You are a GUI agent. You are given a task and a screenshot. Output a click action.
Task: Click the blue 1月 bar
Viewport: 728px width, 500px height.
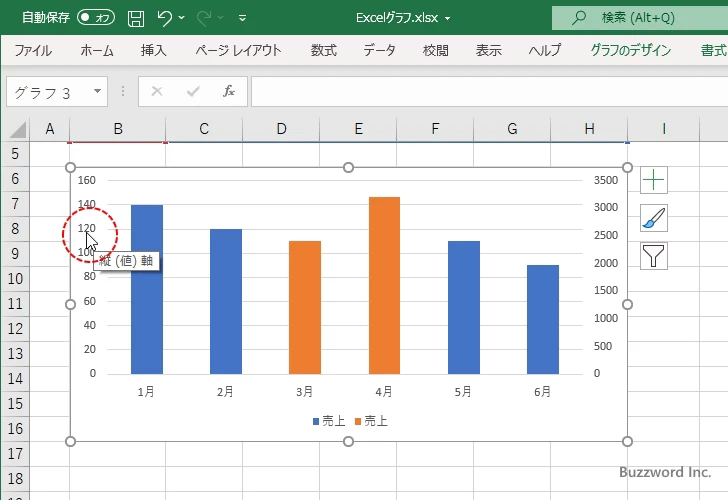(x=147, y=289)
